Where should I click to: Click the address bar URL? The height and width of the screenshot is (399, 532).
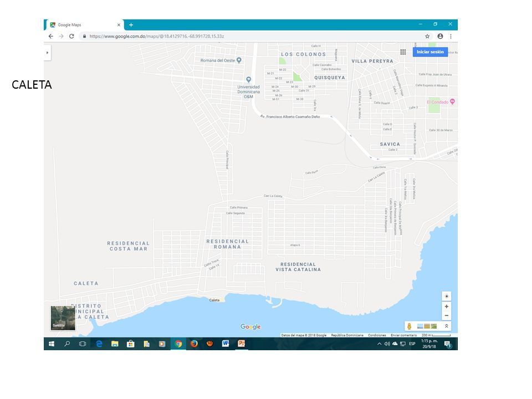(x=157, y=36)
